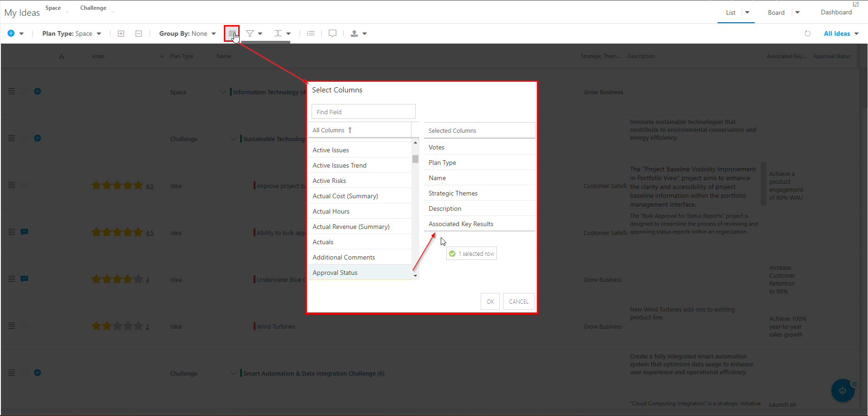Open the dropdown arrow beside row height icon
The height and width of the screenshot is (416, 868).
pos(288,34)
